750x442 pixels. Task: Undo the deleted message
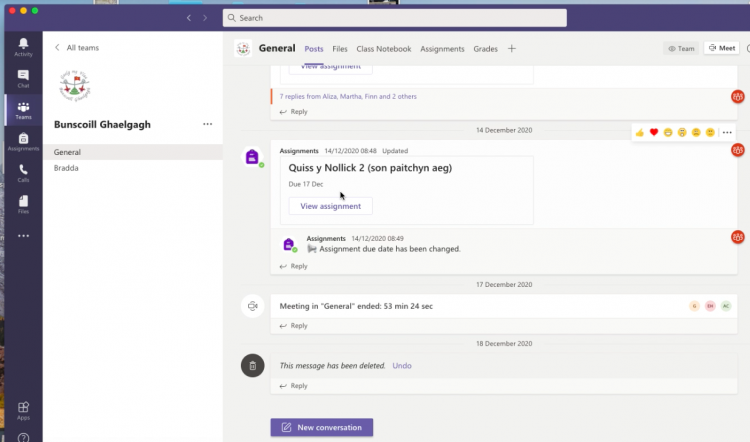(x=402, y=365)
